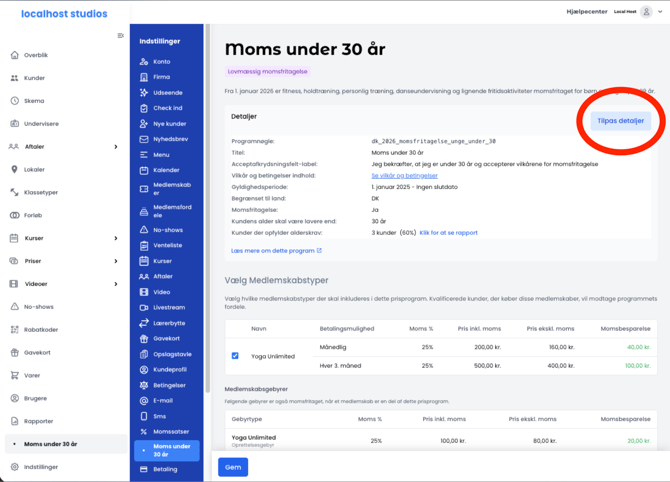The height and width of the screenshot is (482, 670).
Task: Collapse the sidebar with the menu toggle icon
Action: [x=121, y=36]
